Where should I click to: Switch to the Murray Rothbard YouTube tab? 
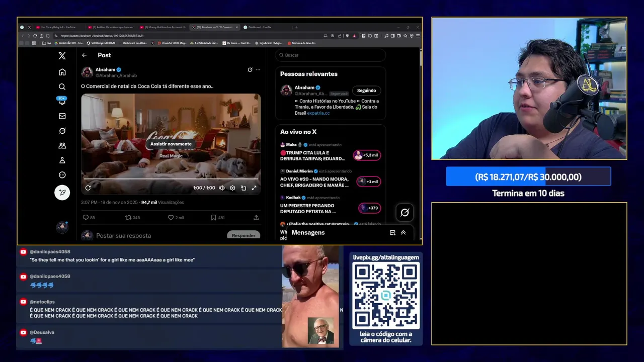(x=163, y=27)
